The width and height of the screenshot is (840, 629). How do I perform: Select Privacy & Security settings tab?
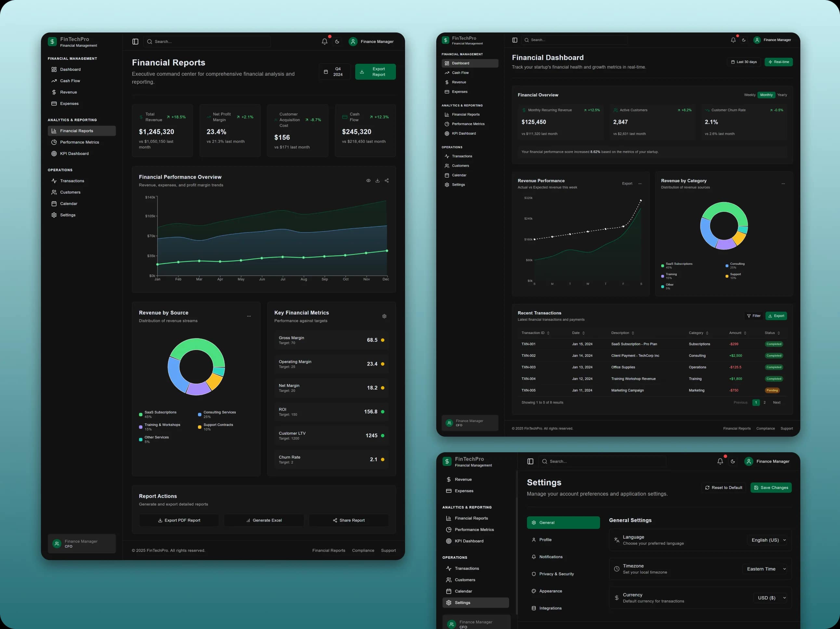563,574
